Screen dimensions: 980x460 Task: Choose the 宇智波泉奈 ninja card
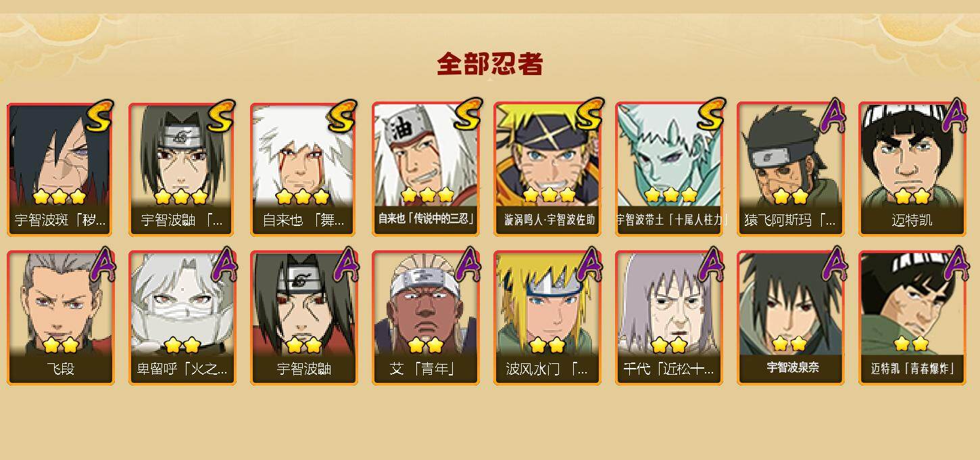791,318
